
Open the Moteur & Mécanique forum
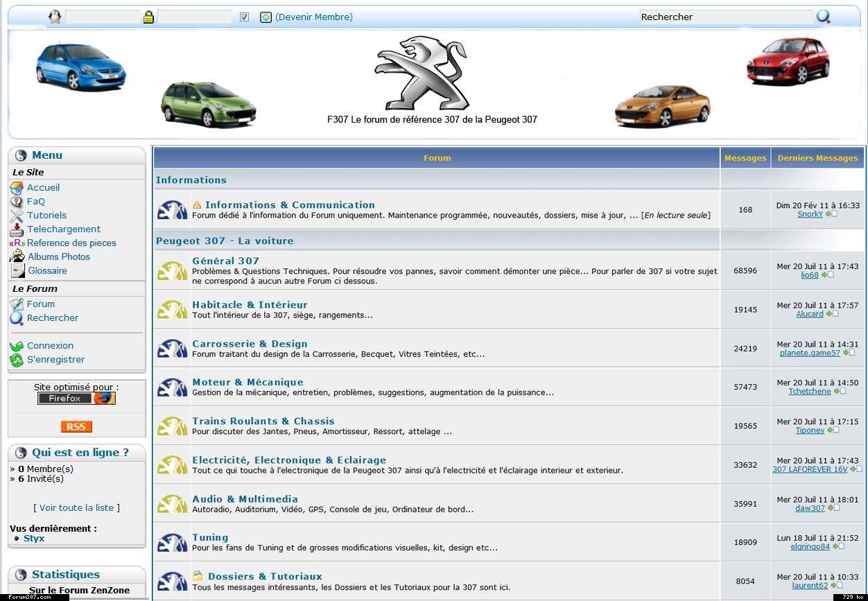tap(248, 382)
